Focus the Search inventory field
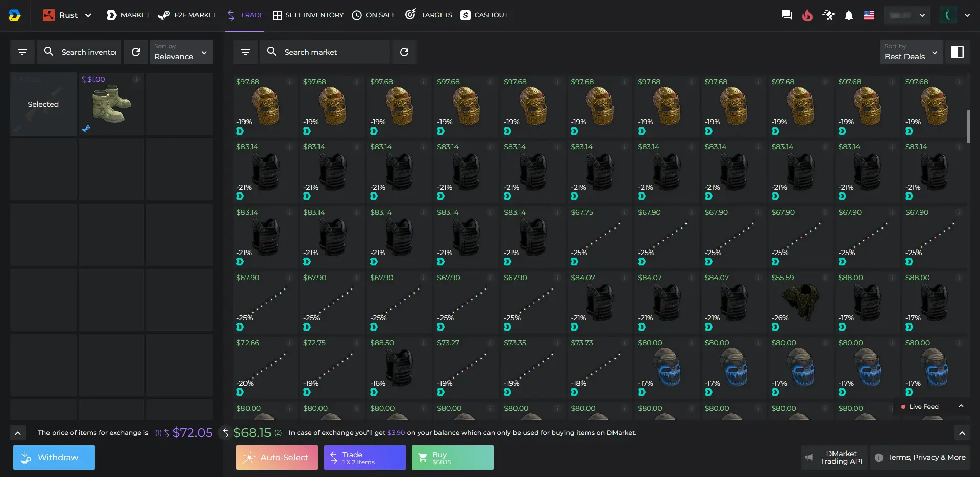 pyautogui.click(x=79, y=52)
